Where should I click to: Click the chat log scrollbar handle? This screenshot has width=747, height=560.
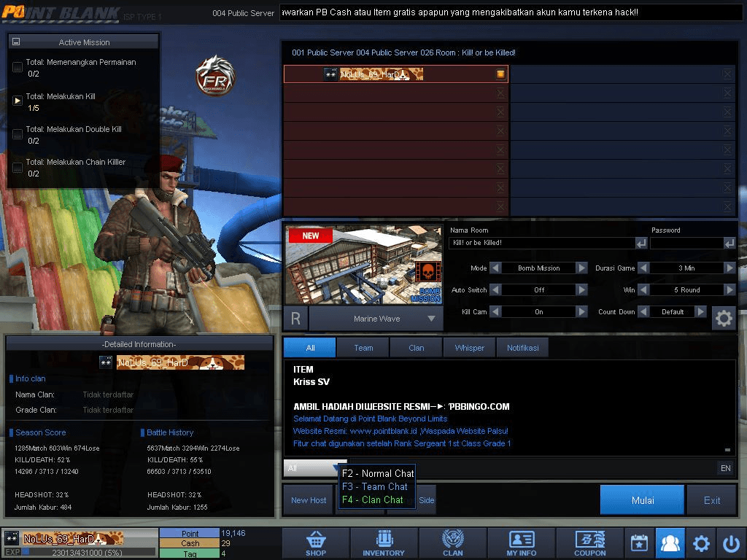(x=727, y=449)
